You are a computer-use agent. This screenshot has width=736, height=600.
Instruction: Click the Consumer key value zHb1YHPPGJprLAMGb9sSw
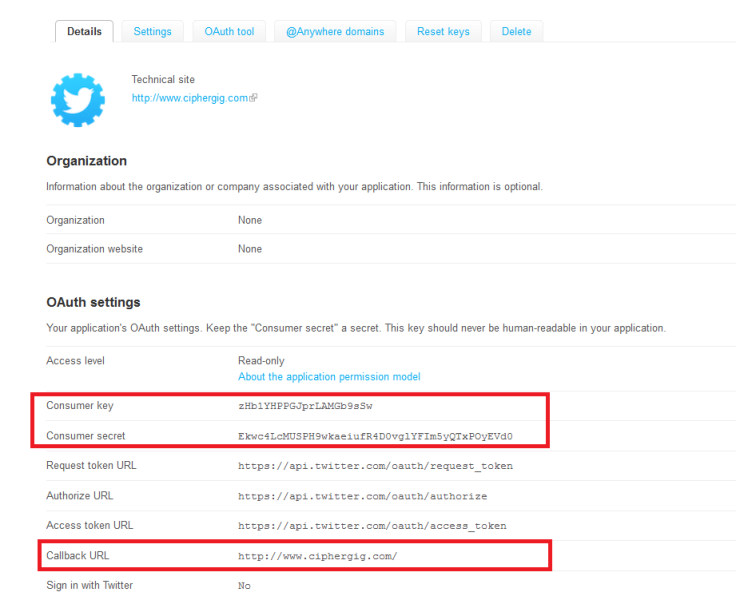tap(305, 406)
